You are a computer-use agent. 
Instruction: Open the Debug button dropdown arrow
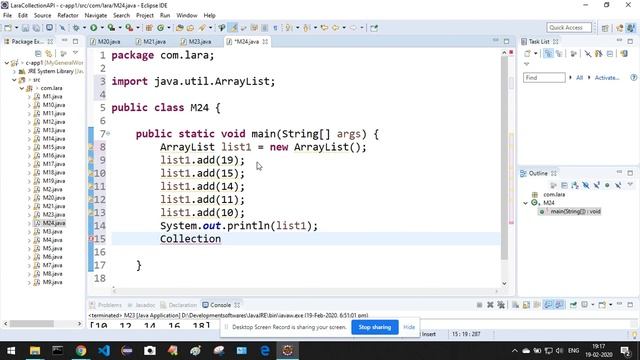84,28
